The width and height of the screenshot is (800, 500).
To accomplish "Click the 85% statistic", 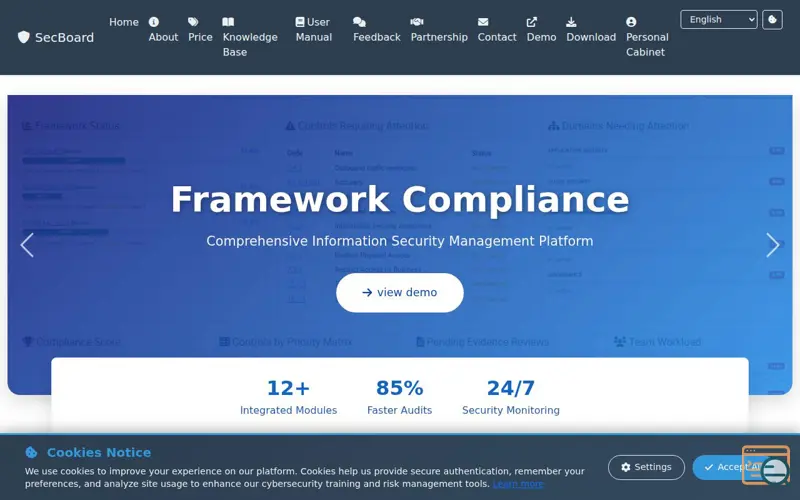I will tap(399, 388).
